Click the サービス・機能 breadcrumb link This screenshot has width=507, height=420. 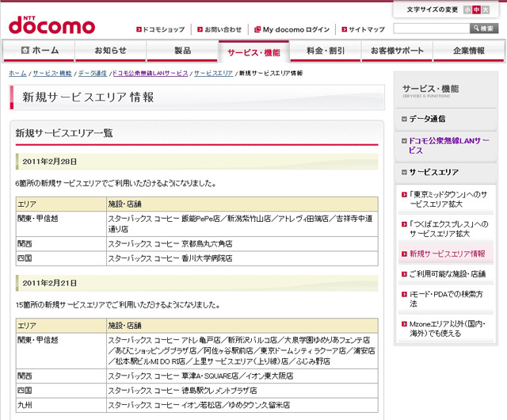[52, 74]
